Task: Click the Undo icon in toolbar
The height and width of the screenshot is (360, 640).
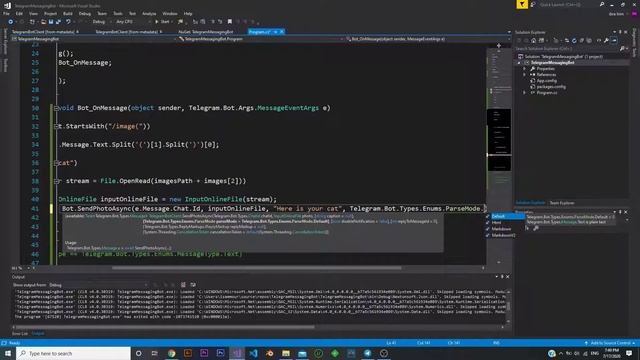Action: coord(68,22)
